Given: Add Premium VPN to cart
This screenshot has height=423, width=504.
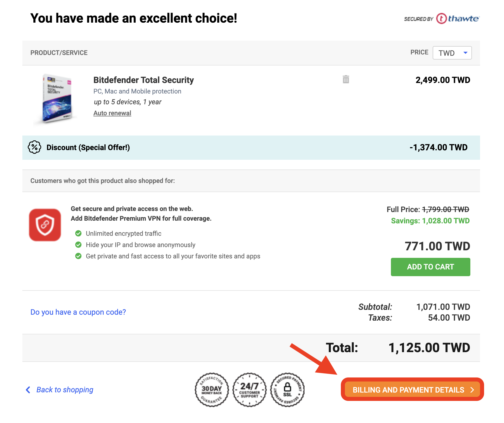Looking at the screenshot, I should pos(430,267).
